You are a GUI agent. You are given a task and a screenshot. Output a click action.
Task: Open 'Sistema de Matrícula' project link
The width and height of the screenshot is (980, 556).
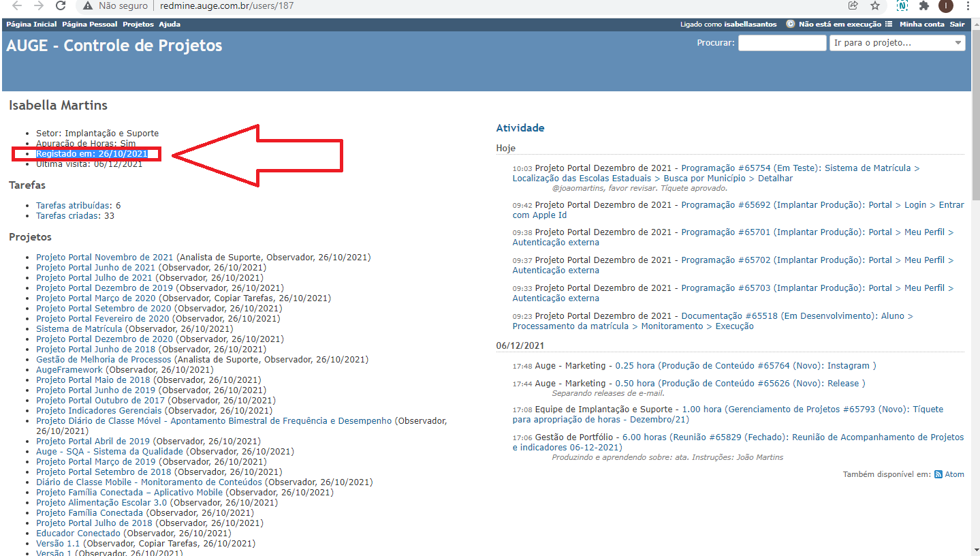(x=79, y=329)
